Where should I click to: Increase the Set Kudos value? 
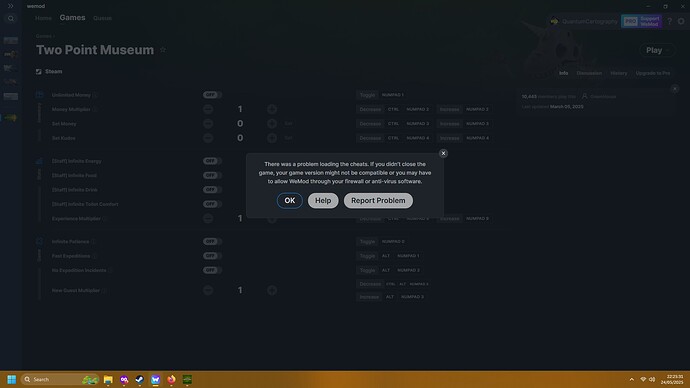point(272,138)
